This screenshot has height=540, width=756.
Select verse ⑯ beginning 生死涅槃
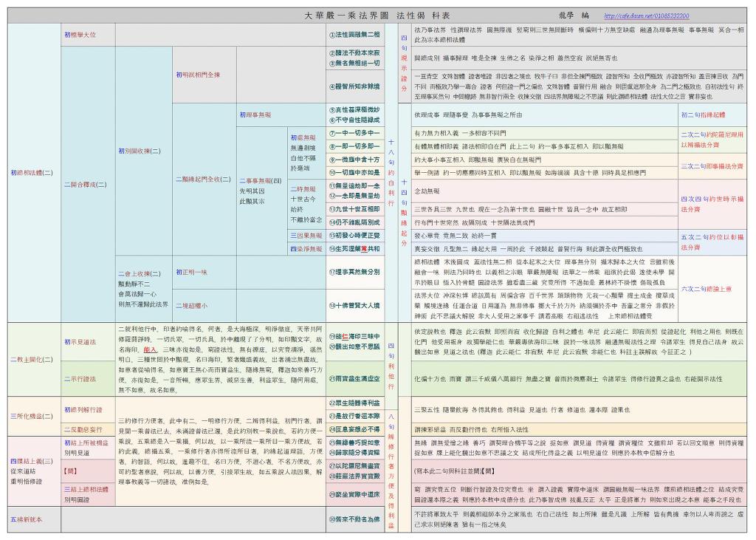[354, 249]
